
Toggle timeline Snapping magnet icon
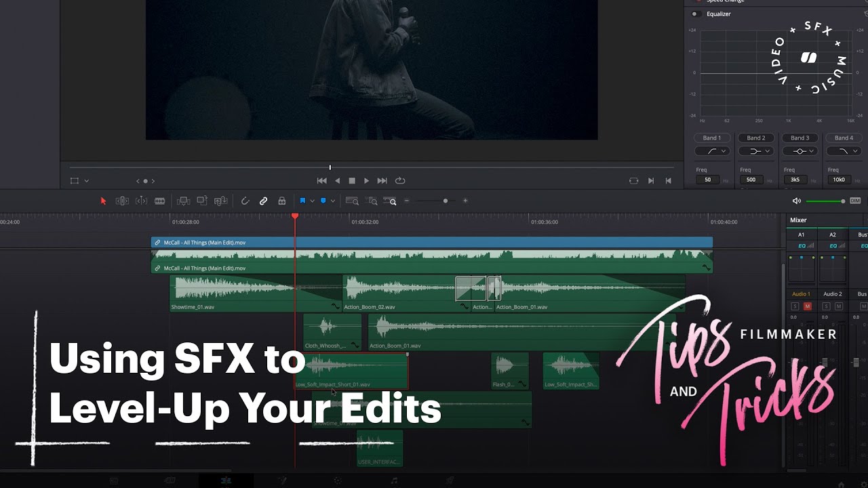pos(245,201)
